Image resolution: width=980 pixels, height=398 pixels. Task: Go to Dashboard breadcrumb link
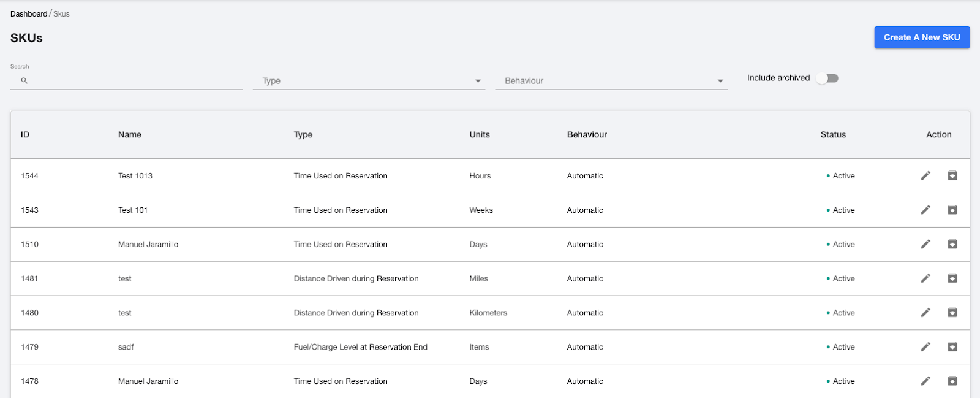(29, 13)
